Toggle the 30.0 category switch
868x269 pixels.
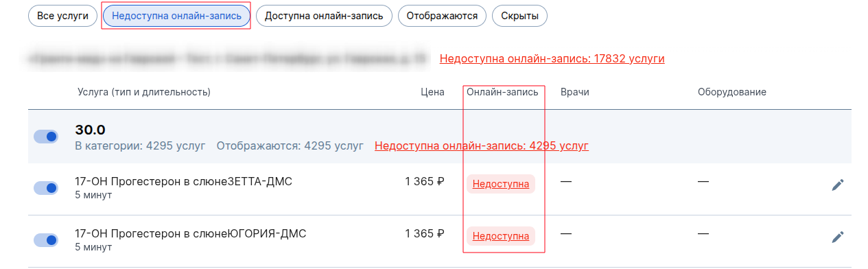(46, 137)
